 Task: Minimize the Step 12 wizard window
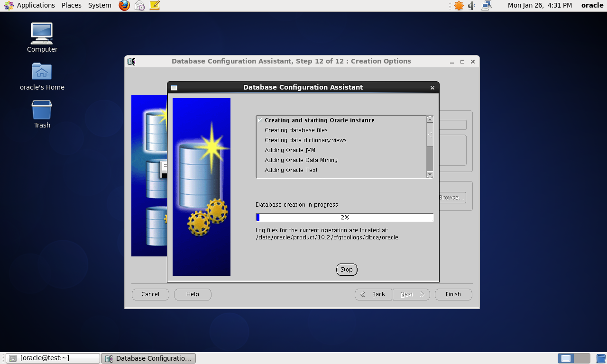click(452, 62)
